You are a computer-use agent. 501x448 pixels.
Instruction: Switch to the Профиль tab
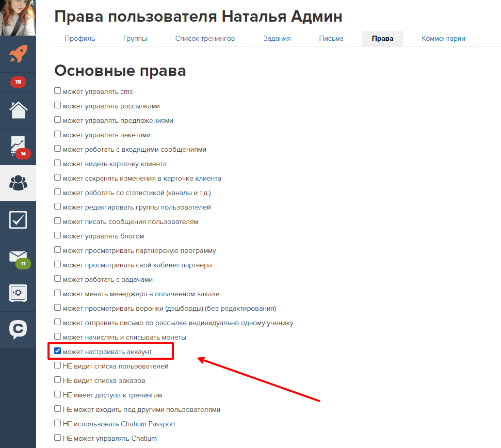tap(80, 39)
